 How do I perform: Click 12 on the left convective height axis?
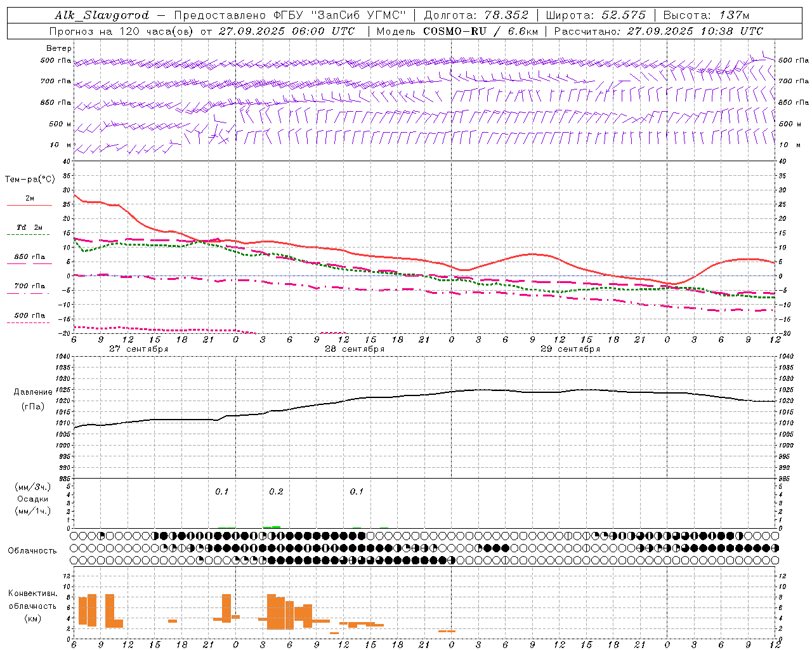[x=67, y=576]
